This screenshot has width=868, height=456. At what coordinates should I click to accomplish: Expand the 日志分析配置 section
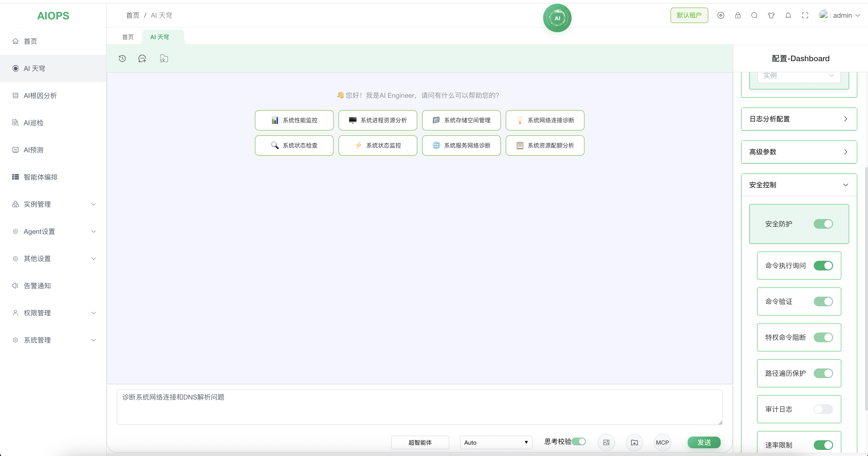(799, 119)
